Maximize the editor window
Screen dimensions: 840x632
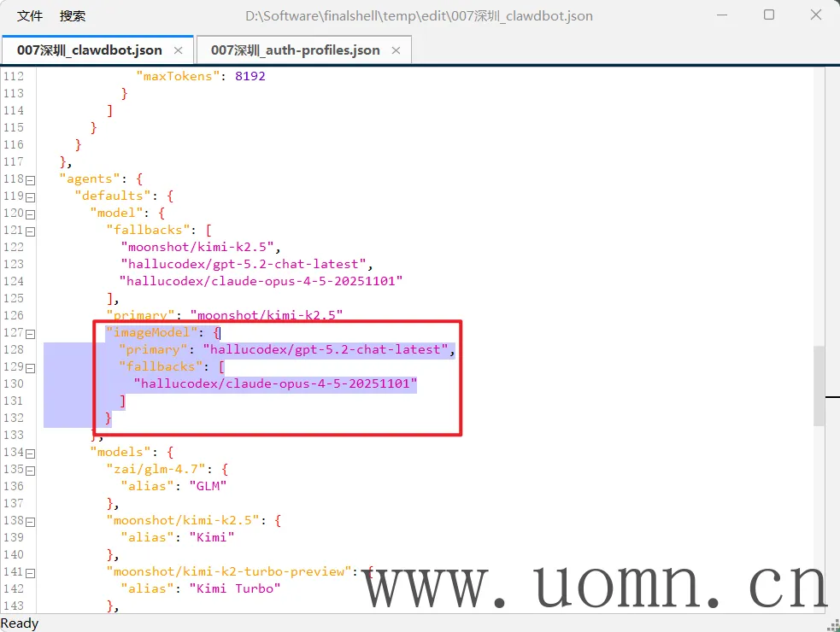tap(769, 15)
